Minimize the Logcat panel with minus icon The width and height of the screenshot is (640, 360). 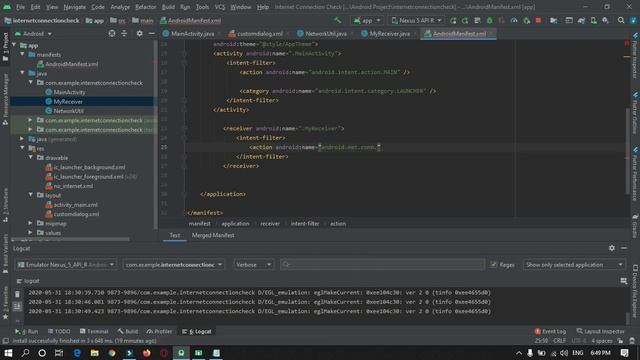pos(624,248)
